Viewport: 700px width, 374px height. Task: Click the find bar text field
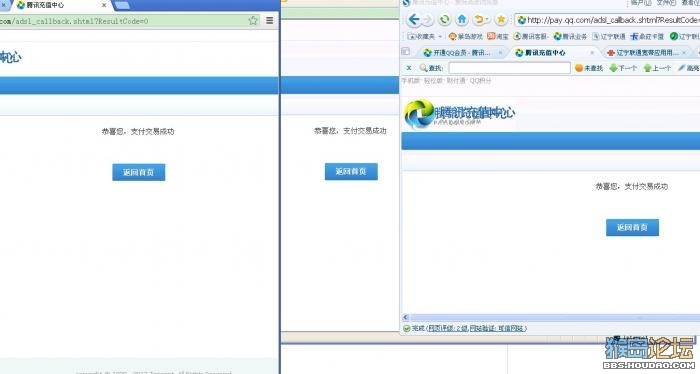(509, 68)
